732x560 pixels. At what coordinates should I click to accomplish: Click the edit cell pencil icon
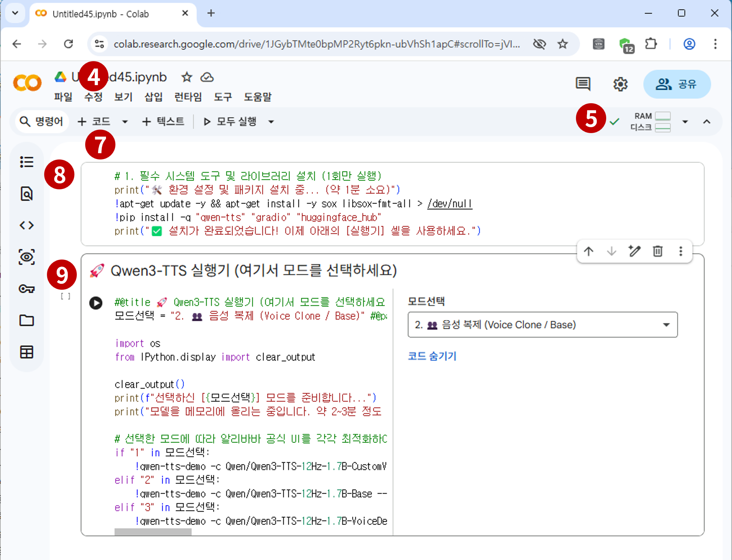(x=634, y=251)
